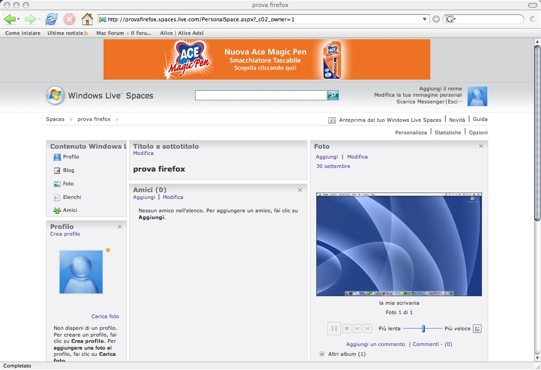The image size is (541, 370).
Task: Click the browser forward arrow button
Action: (30, 19)
